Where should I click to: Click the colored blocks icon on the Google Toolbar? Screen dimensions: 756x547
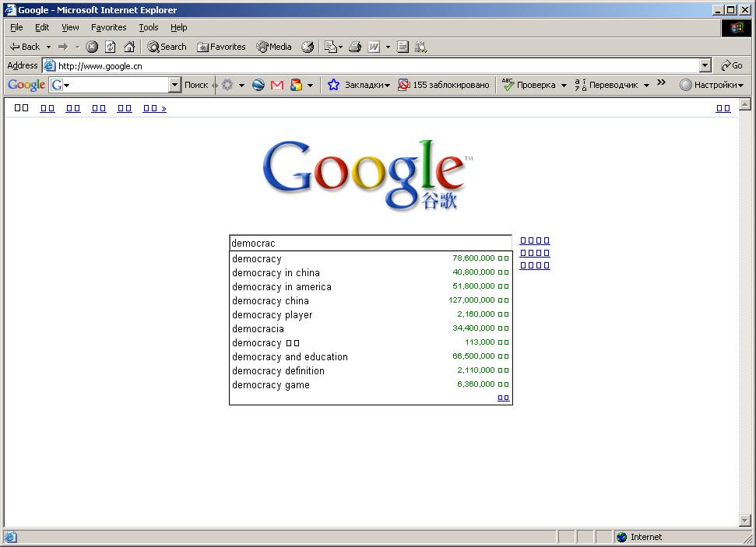[296, 85]
